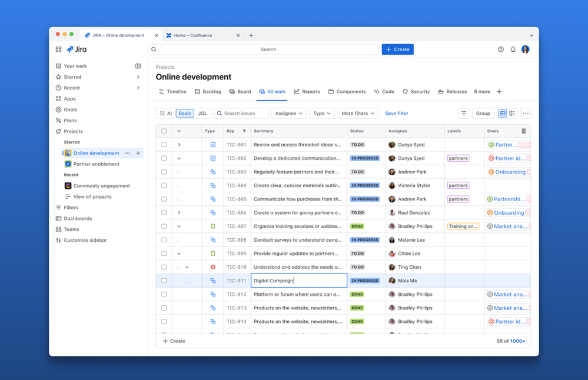Open the app switcher grid icon
Viewport: 588px width, 380px height.
[58, 49]
